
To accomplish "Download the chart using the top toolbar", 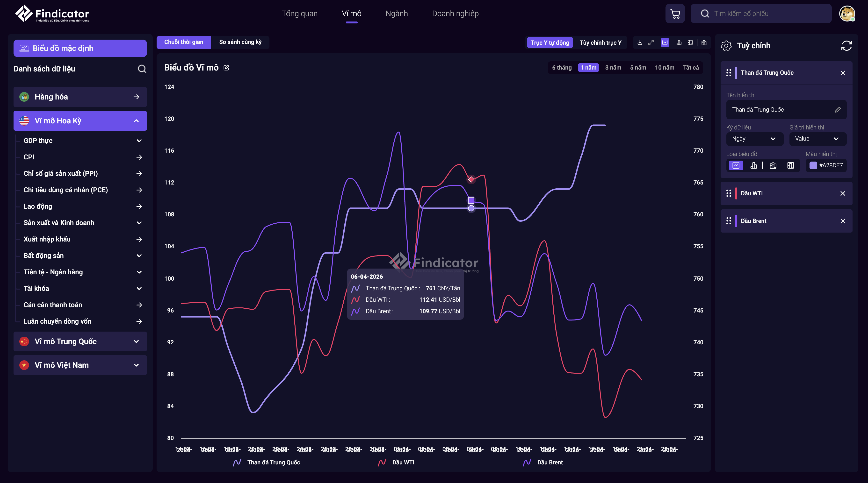I will pos(640,43).
